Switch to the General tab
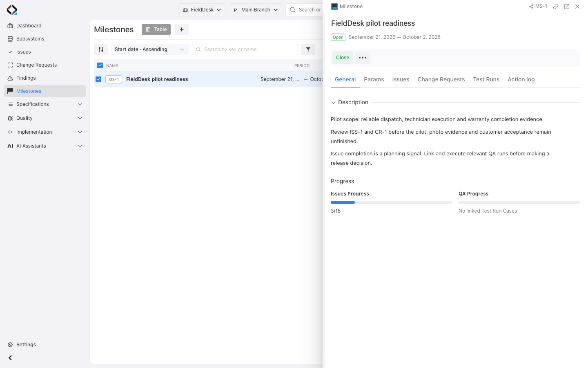Image resolution: width=588 pixels, height=368 pixels. (x=345, y=79)
